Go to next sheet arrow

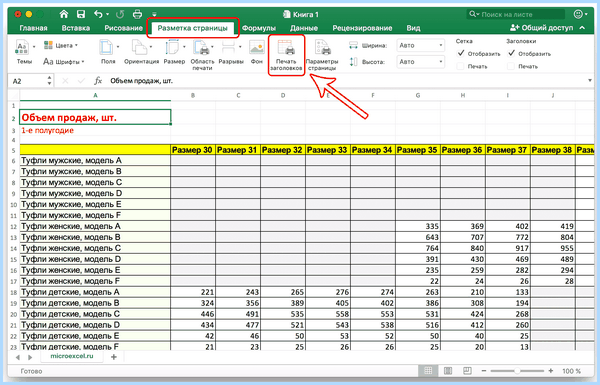30,357
